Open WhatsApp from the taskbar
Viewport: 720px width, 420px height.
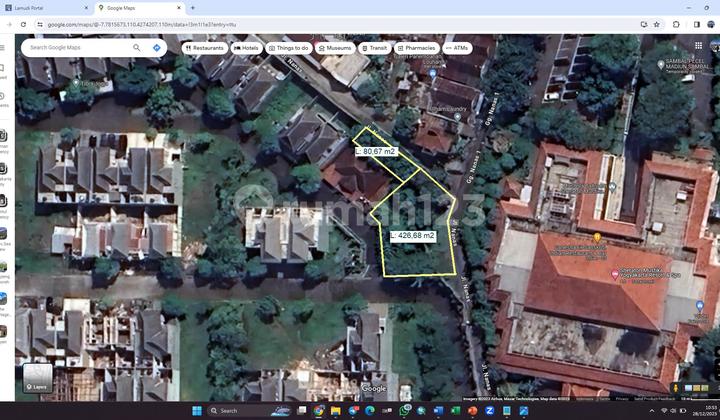coord(404,410)
